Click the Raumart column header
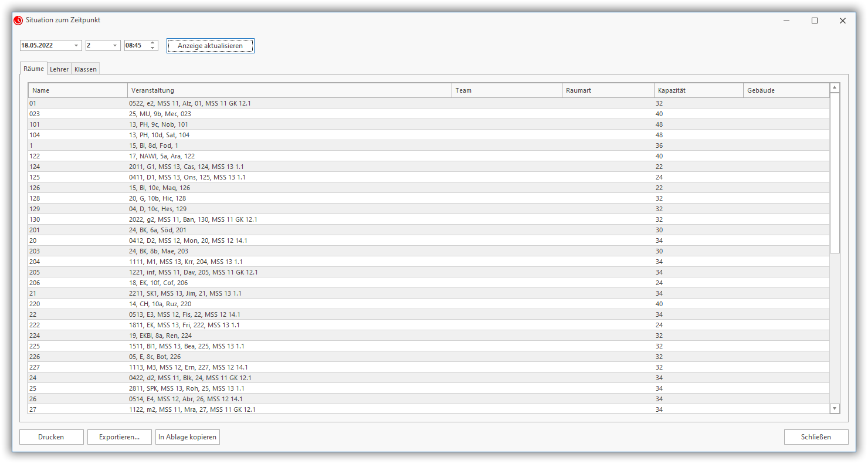 608,90
